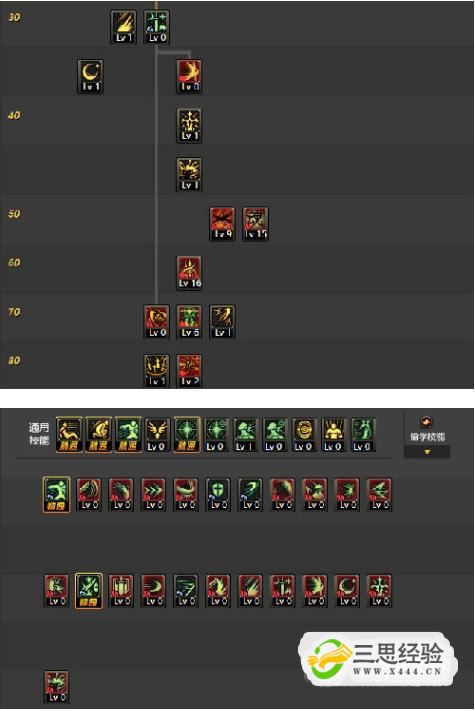The image size is (475, 711).
Task: Select the golden muscular figure general skill
Action: click(333, 435)
